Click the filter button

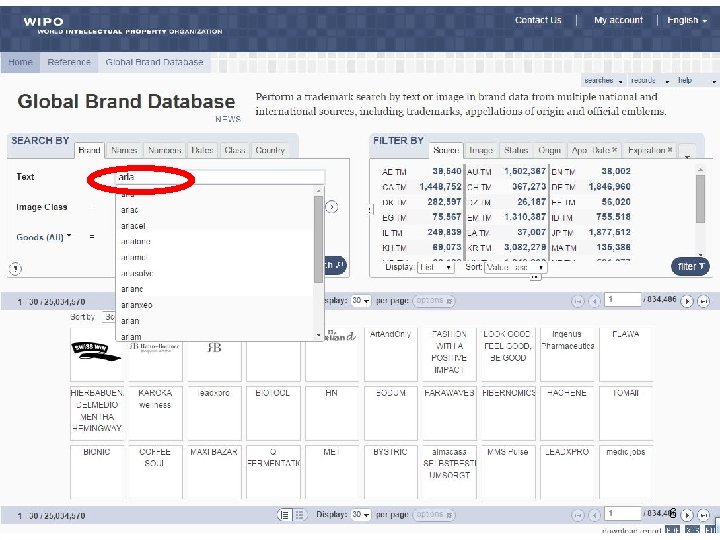pyautogui.click(x=690, y=266)
